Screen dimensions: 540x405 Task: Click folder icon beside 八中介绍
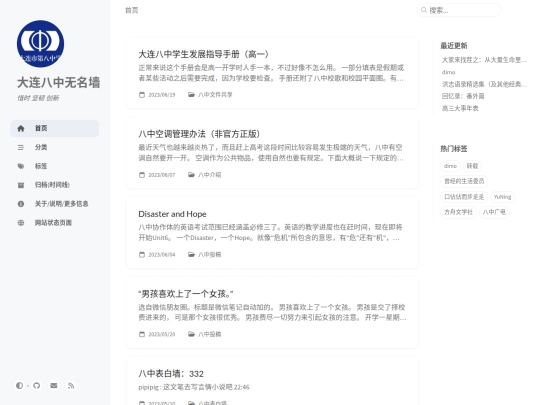(191, 175)
